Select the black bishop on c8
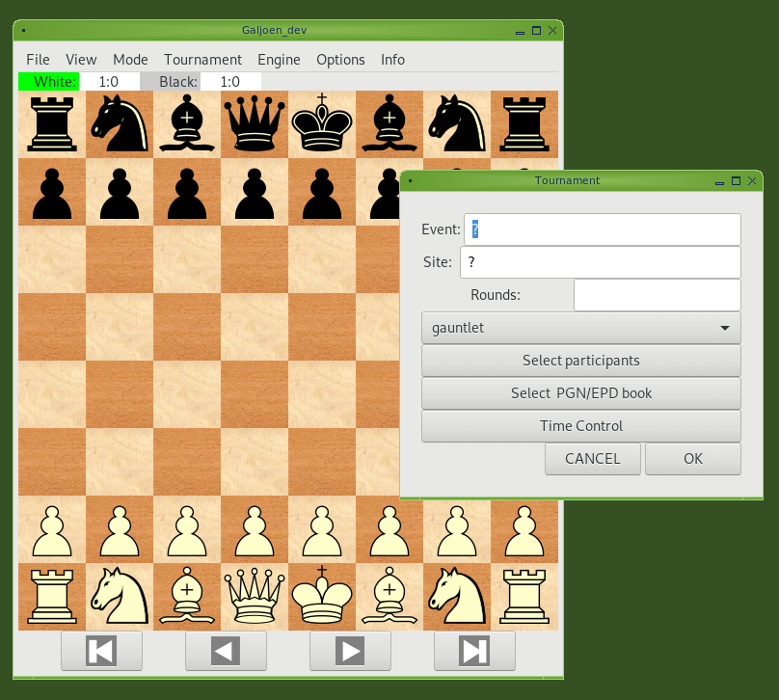 (x=187, y=124)
